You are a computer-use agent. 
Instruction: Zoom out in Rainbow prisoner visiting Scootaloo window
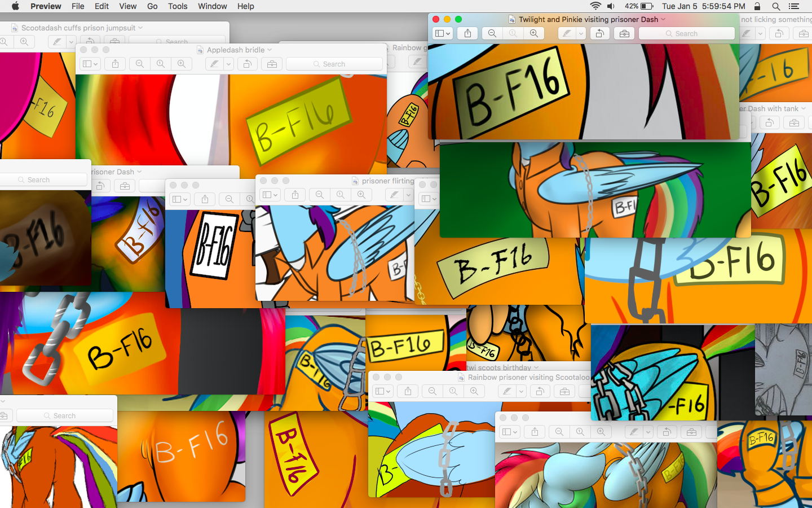(433, 391)
